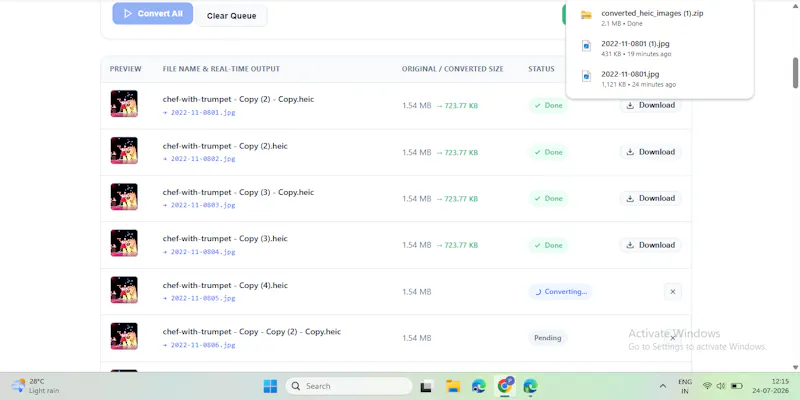Clear the conversion queue
800x400 pixels.
[231, 16]
